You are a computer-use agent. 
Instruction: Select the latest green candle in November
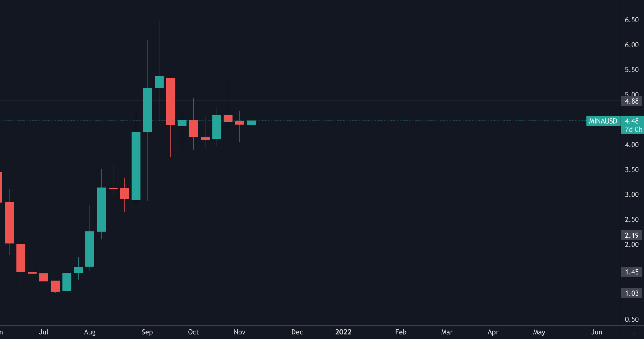(x=251, y=123)
